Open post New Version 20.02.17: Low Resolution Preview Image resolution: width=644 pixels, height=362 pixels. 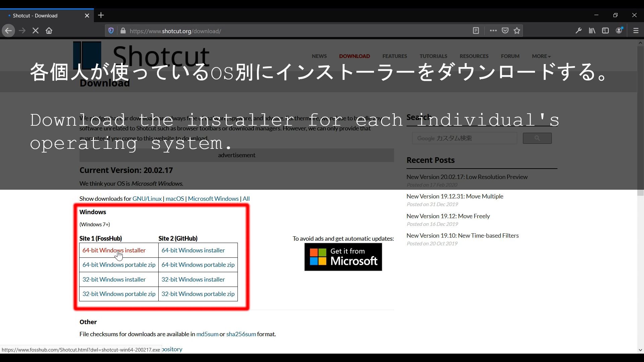[x=467, y=177]
